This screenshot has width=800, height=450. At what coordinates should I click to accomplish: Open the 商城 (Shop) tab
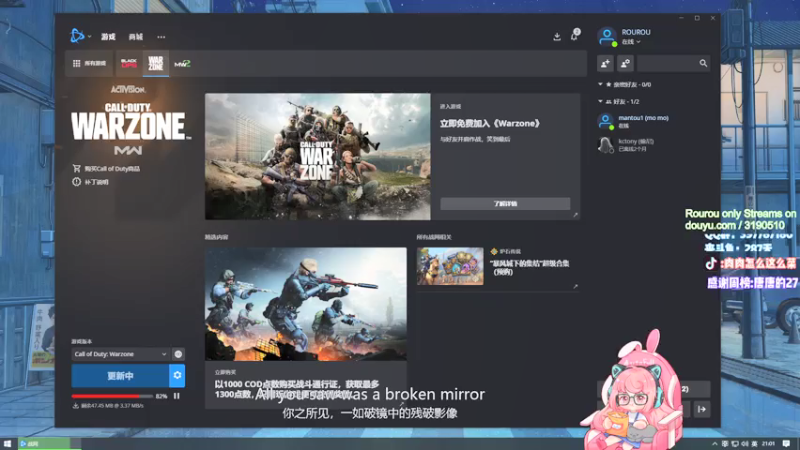136,37
